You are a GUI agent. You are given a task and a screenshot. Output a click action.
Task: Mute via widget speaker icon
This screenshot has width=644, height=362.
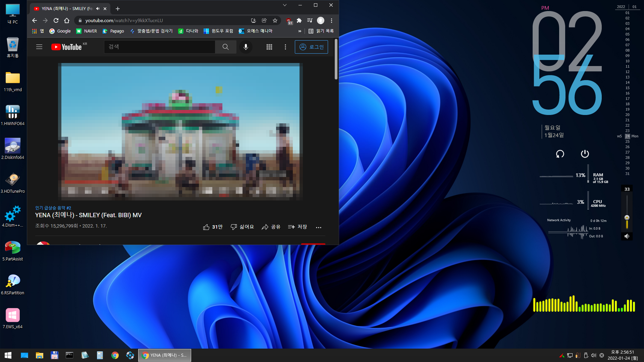click(627, 236)
